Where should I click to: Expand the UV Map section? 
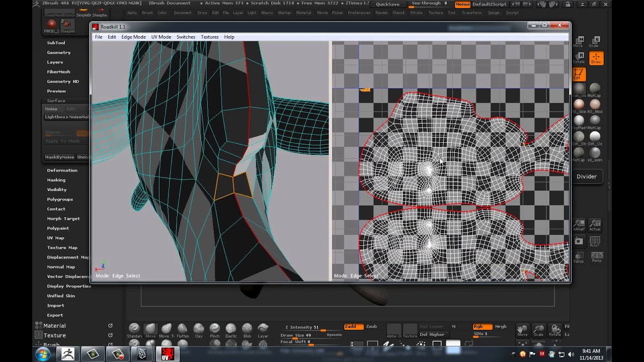point(56,238)
